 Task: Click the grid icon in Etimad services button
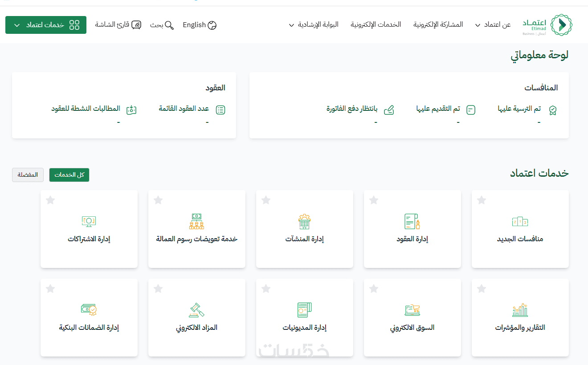tap(74, 25)
